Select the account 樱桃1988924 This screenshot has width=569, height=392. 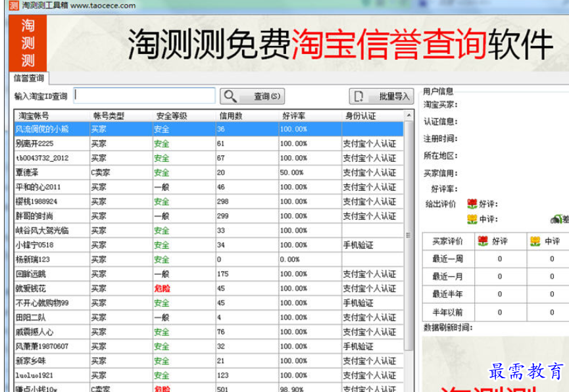(x=36, y=202)
